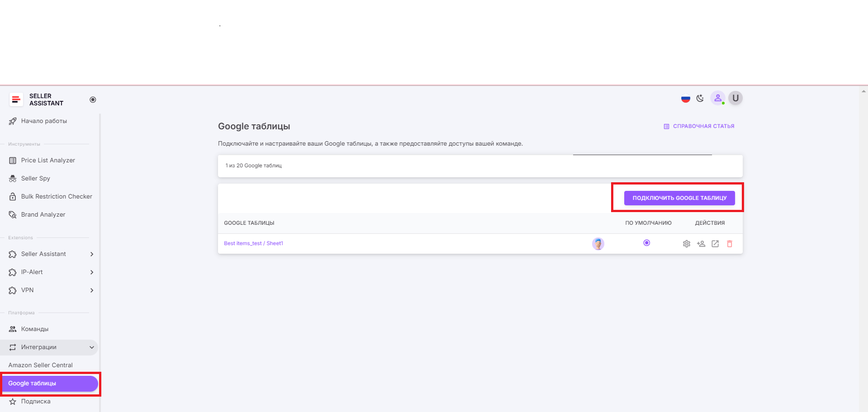Click the Russian flag language icon

pyautogui.click(x=686, y=99)
